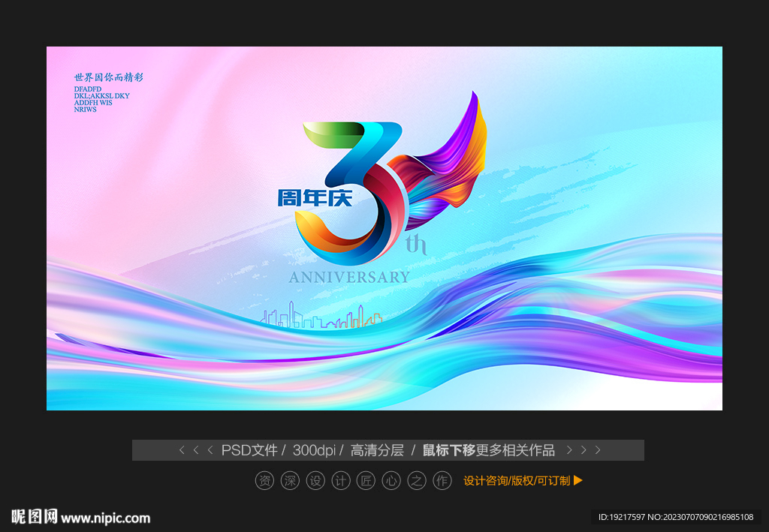Open the www.nipic.com website link
The width and height of the screenshot is (769, 532).
click(105, 518)
